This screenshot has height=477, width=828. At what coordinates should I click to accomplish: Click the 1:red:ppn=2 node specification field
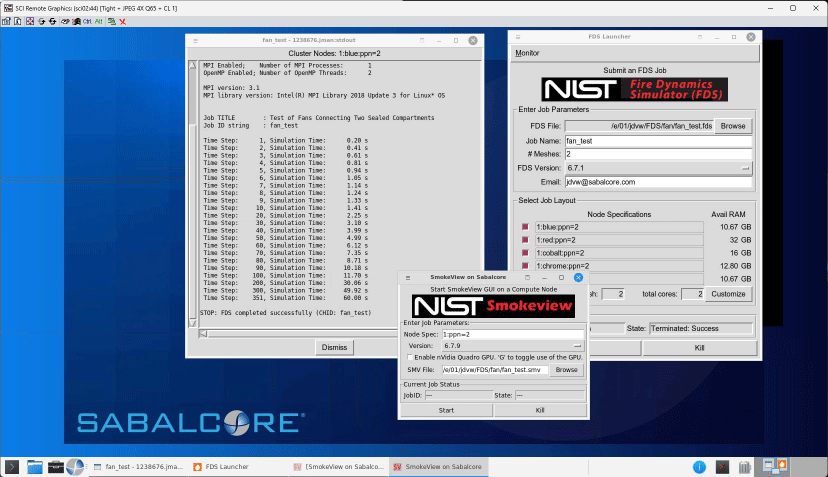[x=619, y=240]
